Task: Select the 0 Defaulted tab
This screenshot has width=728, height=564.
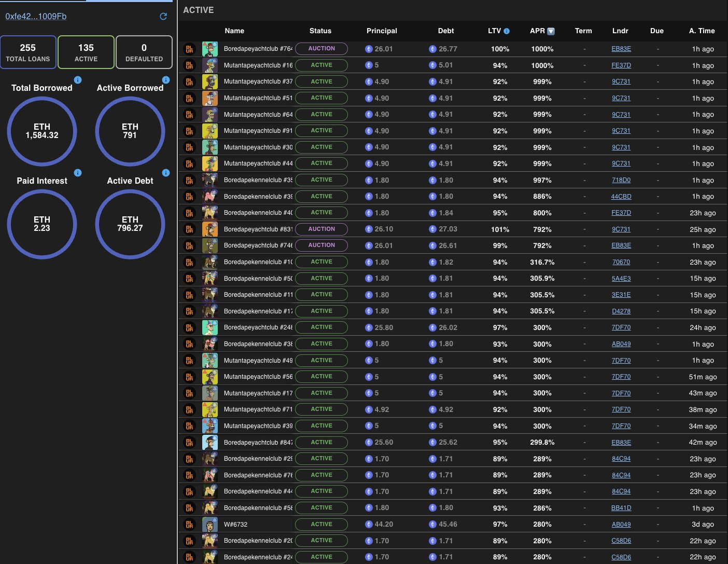Action: pyautogui.click(x=144, y=52)
